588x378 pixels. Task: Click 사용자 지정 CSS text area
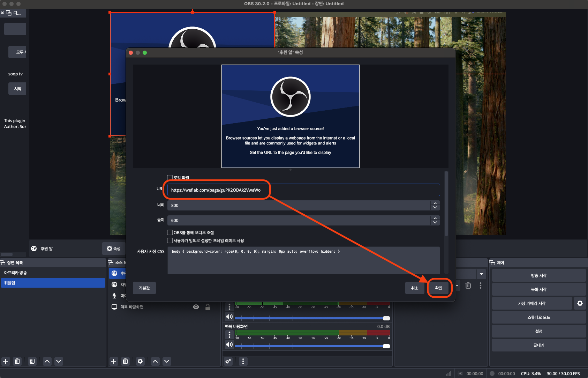click(303, 260)
